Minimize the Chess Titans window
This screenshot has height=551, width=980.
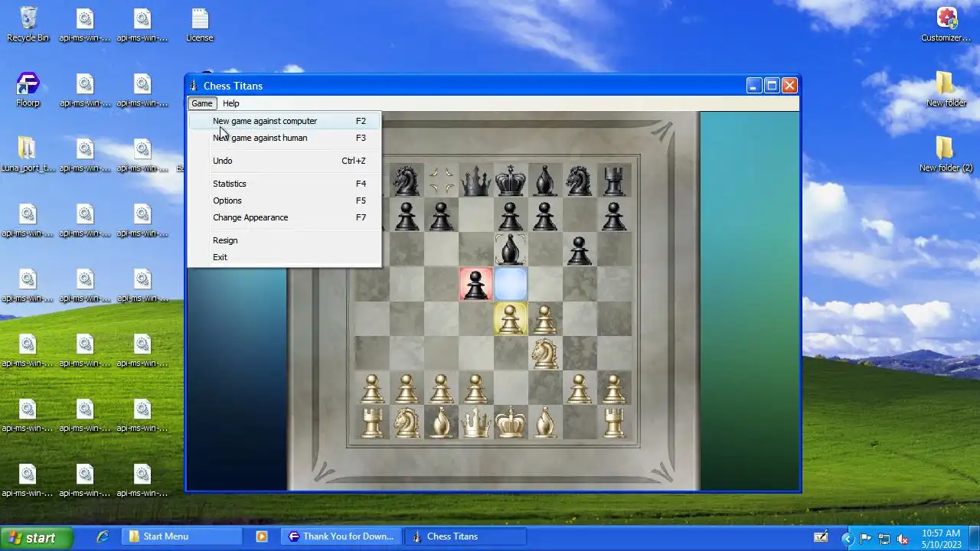coord(754,86)
